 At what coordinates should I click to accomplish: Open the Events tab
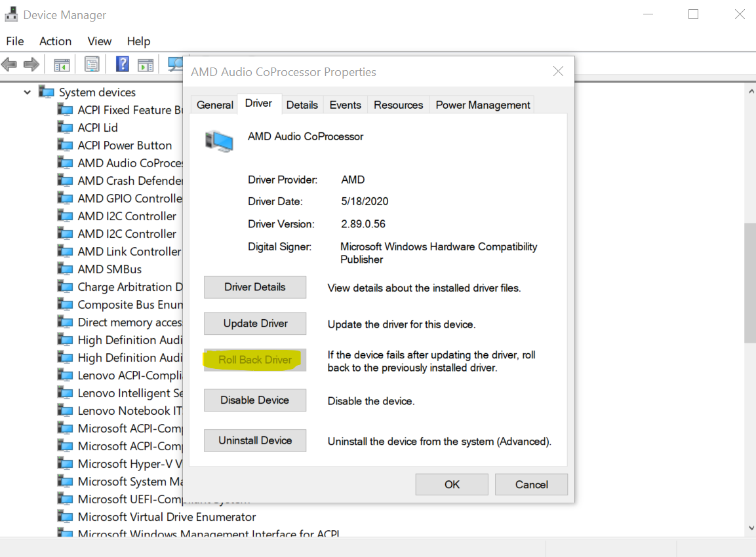pyautogui.click(x=345, y=105)
